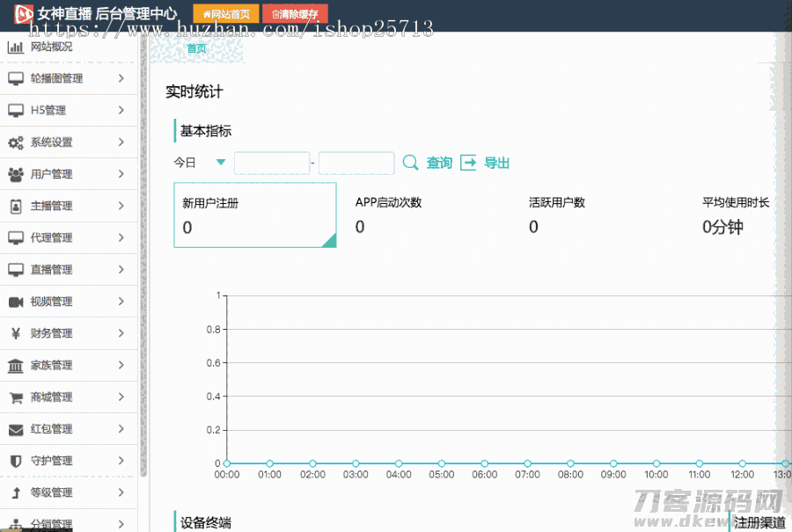This screenshot has width=792, height=532.
Task: Click the 直播管理 monitor icon
Action: [x=16, y=270]
